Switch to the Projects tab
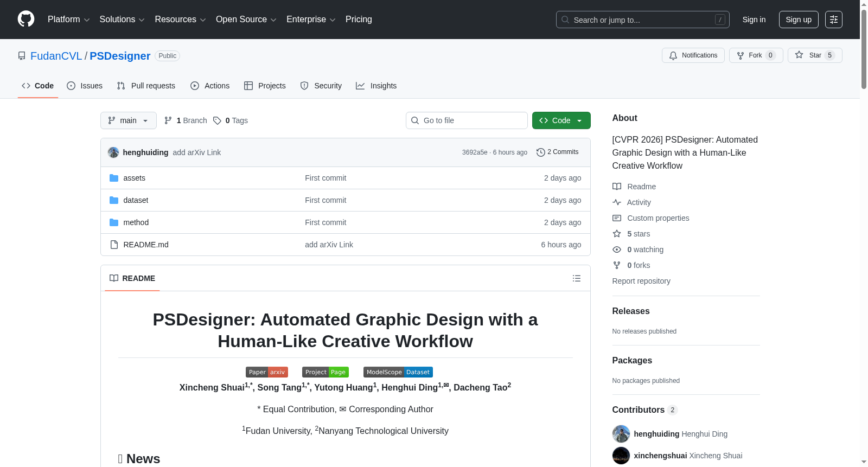Viewport: 868px width, 467px height. [265, 86]
